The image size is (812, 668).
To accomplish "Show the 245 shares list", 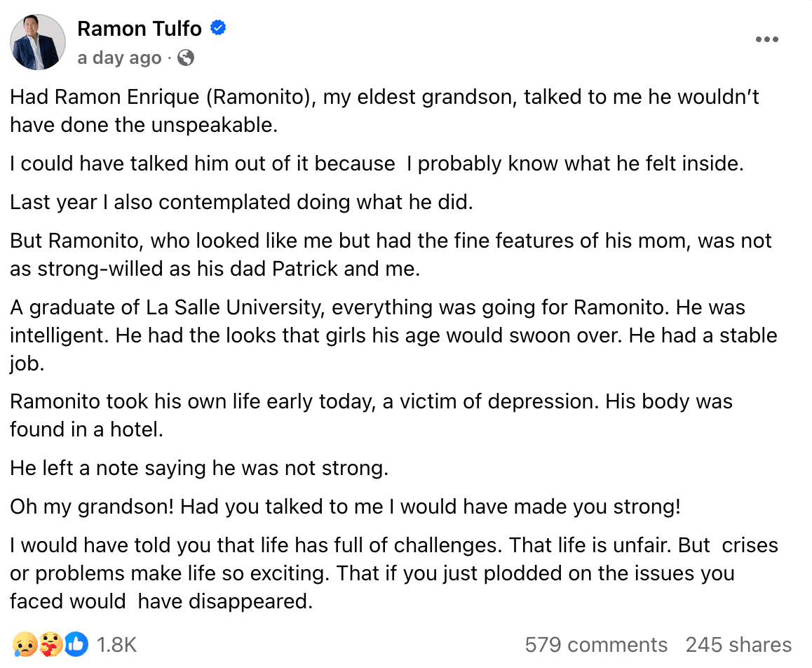I will pos(738,645).
